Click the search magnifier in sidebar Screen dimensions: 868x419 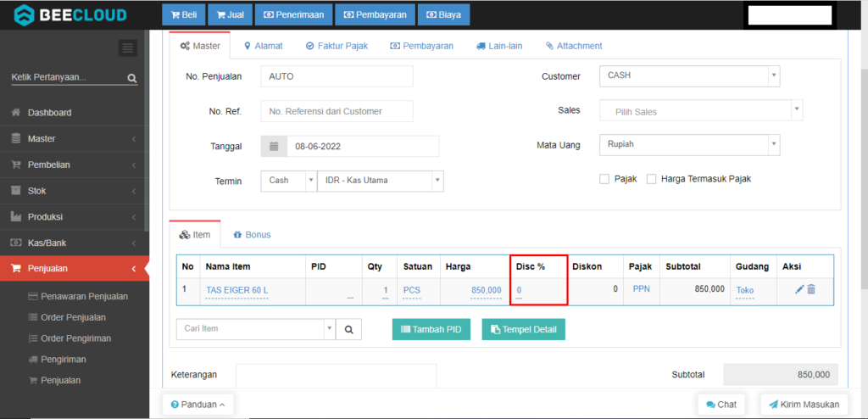(x=131, y=78)
